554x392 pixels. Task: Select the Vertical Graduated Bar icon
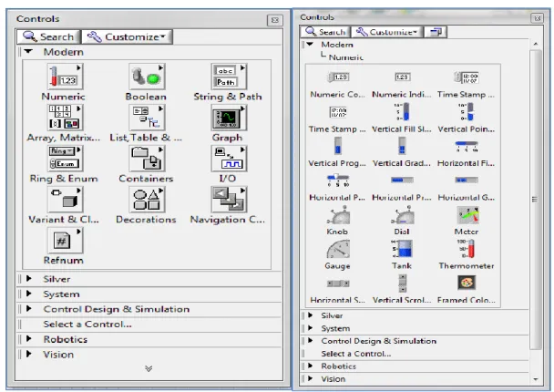point(402,146)
